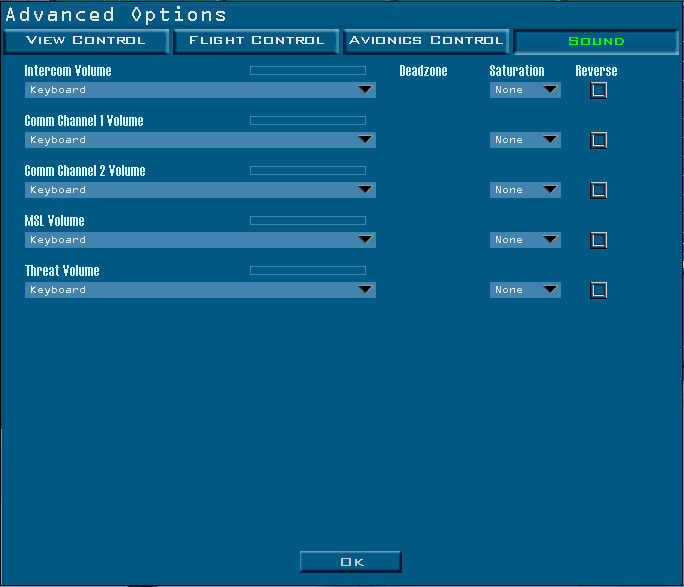Viewport: 684px width, 587px height.
Task: Open the Flight Control tab
Action: (x=256, y=41)
